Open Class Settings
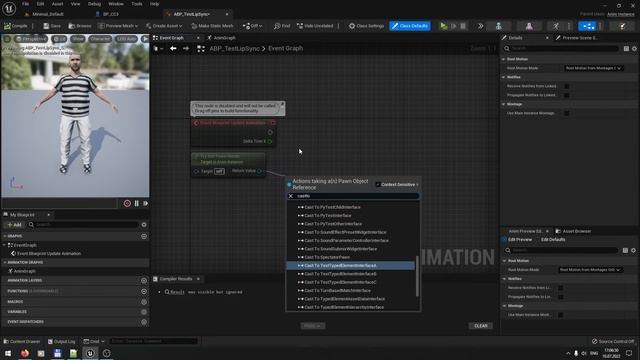The width and height of the screenshot is (640, 360). 366,26
